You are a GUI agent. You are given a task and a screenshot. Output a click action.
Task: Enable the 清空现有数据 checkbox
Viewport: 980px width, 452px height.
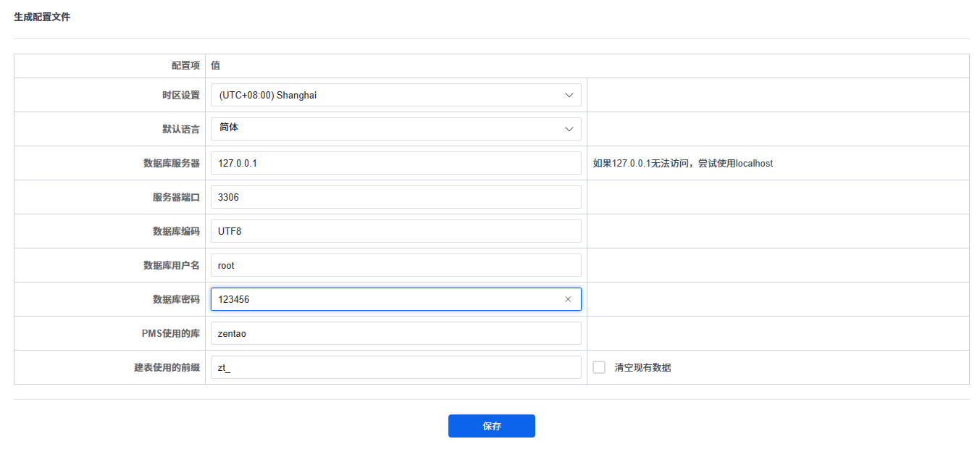click(599, 367)
